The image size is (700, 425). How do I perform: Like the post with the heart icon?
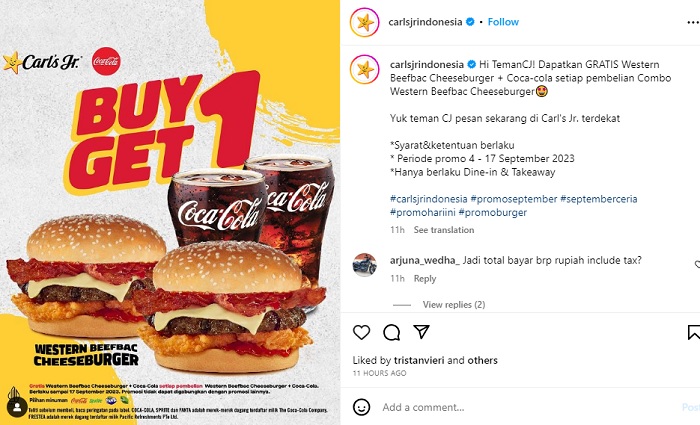pos(361,332)
